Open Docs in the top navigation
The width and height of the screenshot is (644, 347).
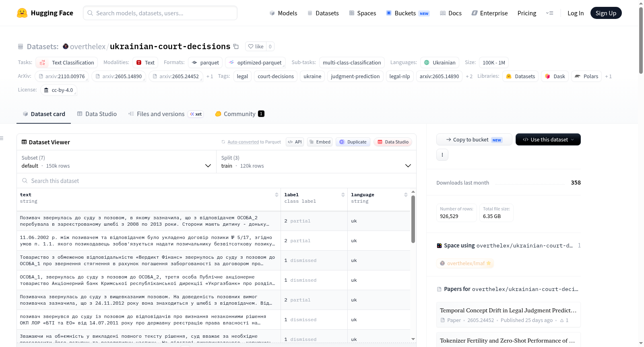coord(451,13)
